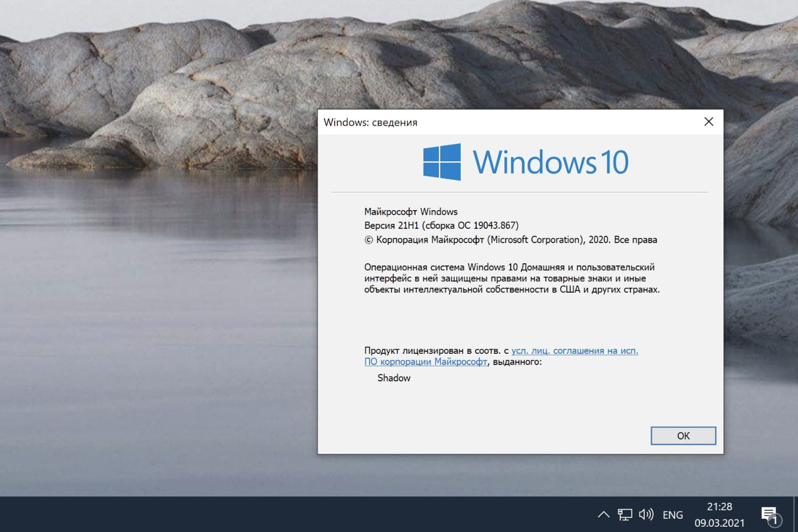Expand hidden tray icons with the chevron
Image resolution: width=798 pixels, height=532 pixels.
(x=603, y=514)
